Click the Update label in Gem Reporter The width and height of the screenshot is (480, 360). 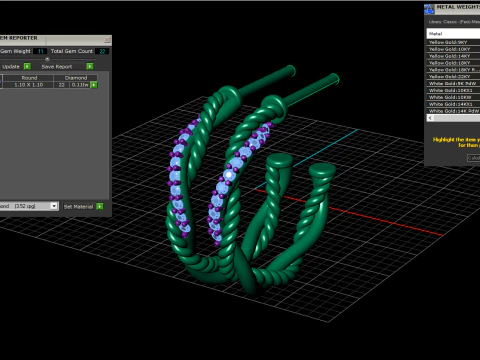point(11,66)
